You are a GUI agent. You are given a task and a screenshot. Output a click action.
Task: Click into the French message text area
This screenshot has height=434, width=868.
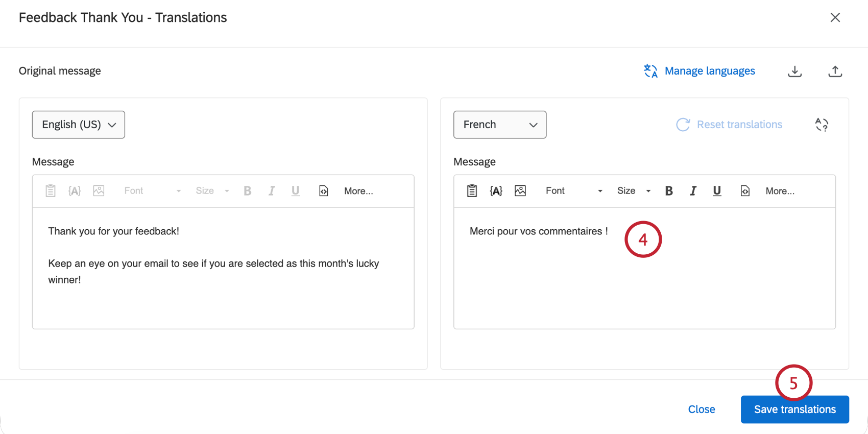point(644,268)
